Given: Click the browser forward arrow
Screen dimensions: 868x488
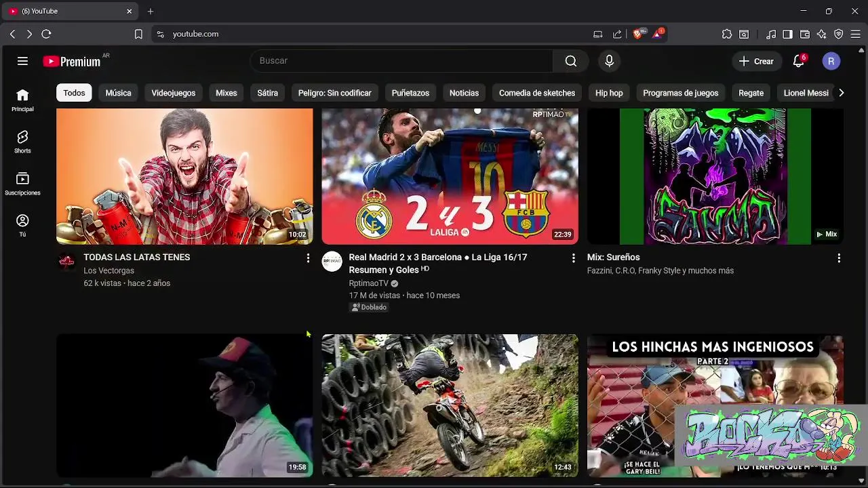Looking at the screenshot, I should tap(29, 34).
